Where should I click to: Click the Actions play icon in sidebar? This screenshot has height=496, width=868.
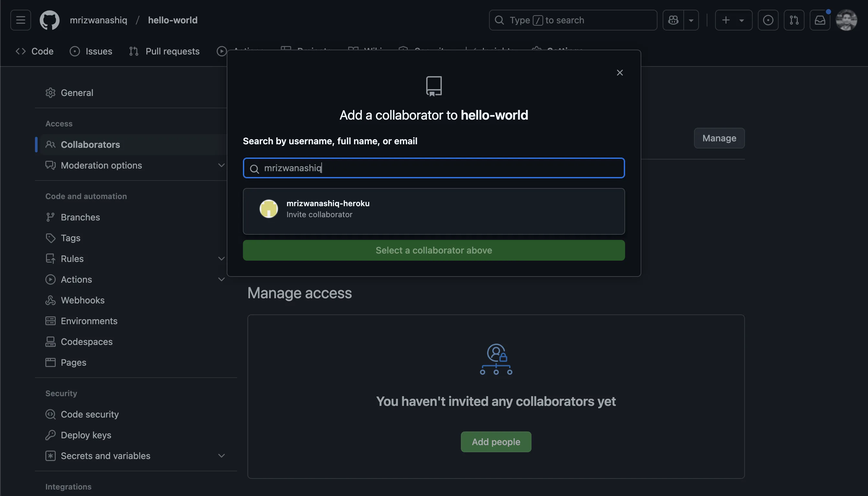[x=50, y=279]
